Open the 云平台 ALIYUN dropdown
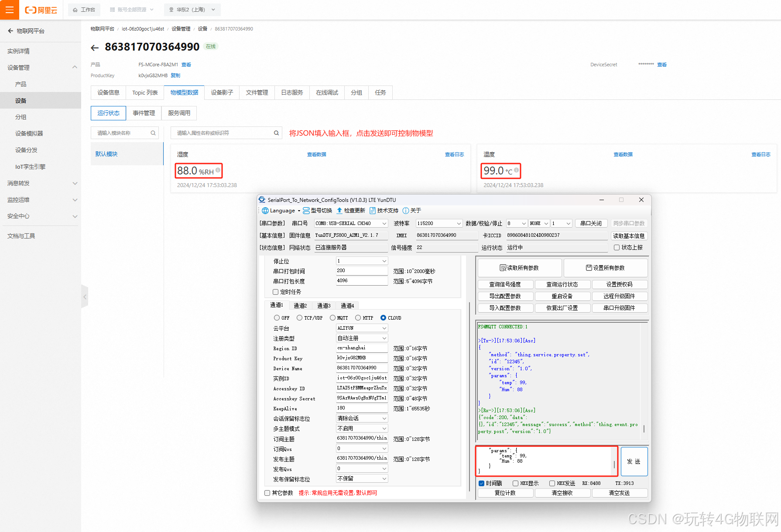Screen dimensions: 781x532 362,328
